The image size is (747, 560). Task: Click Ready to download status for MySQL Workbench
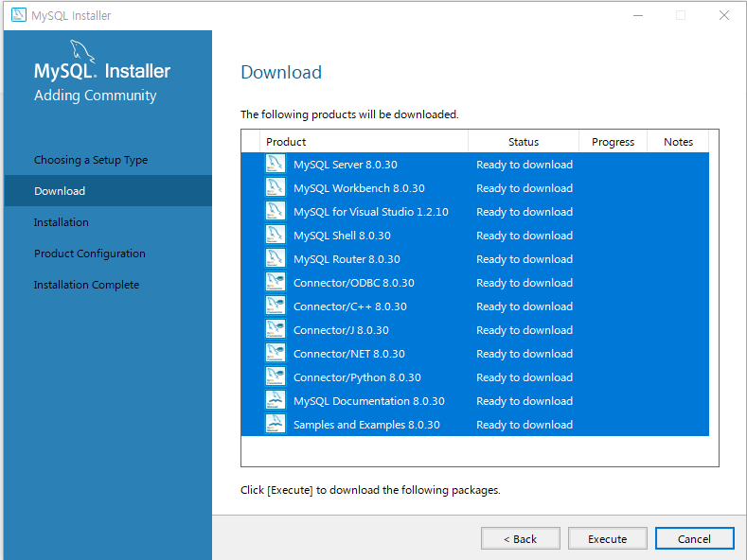525,188
